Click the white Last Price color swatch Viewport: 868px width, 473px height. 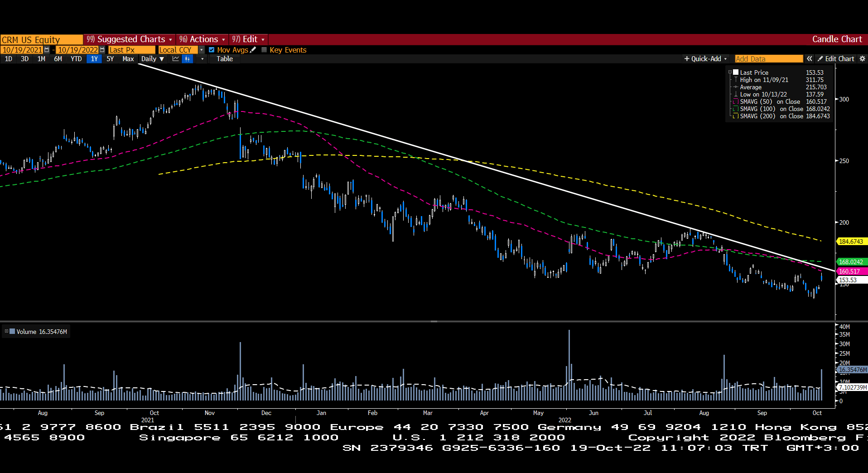point(736,72)
